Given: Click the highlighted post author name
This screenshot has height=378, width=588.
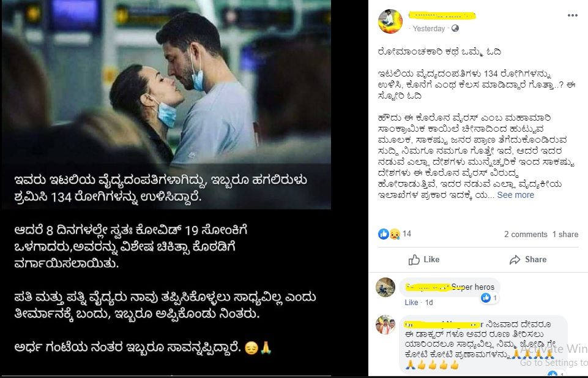Looking at the screenshot, I should point(442,16).
